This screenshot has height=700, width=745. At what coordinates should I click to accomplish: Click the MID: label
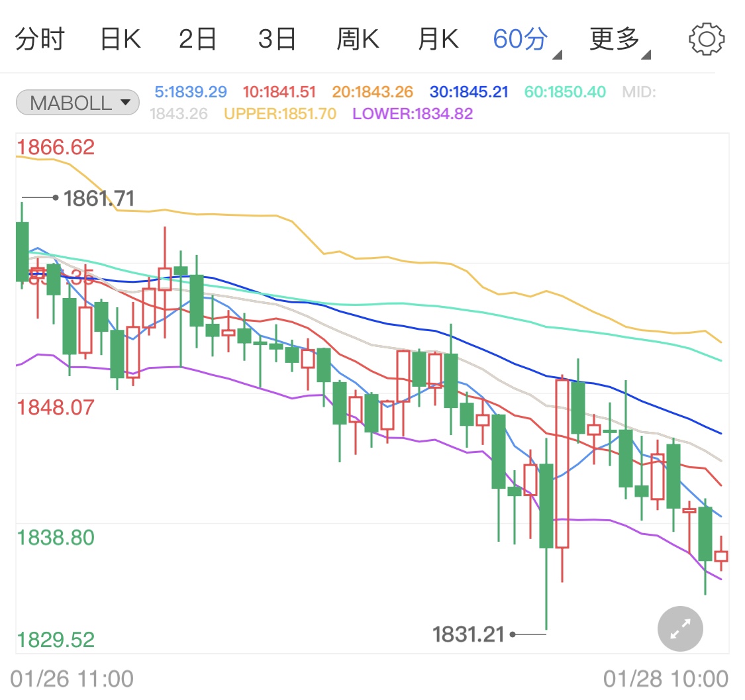tap(639, 91)
